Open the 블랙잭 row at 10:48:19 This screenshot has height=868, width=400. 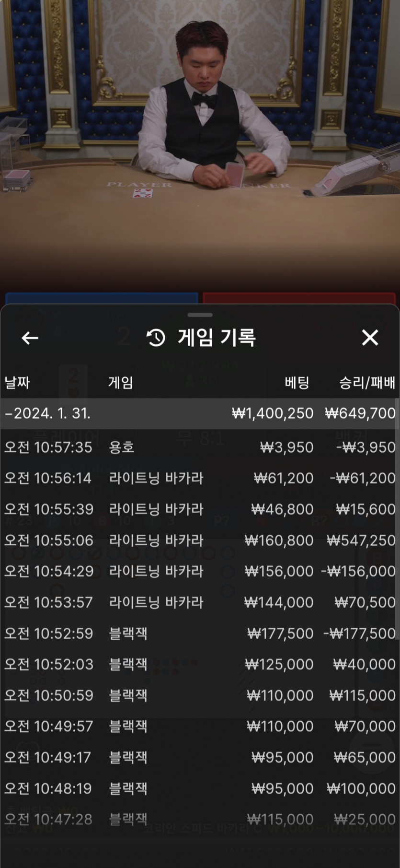[200, 788]
